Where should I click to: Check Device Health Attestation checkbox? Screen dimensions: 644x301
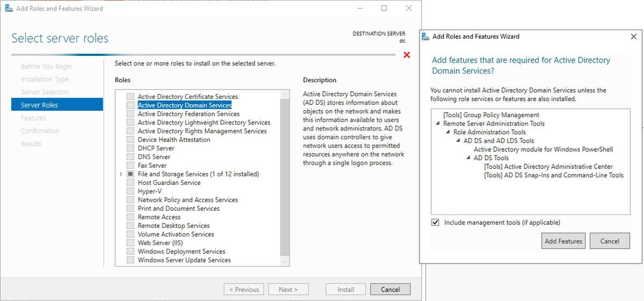(x=130, y=140)
